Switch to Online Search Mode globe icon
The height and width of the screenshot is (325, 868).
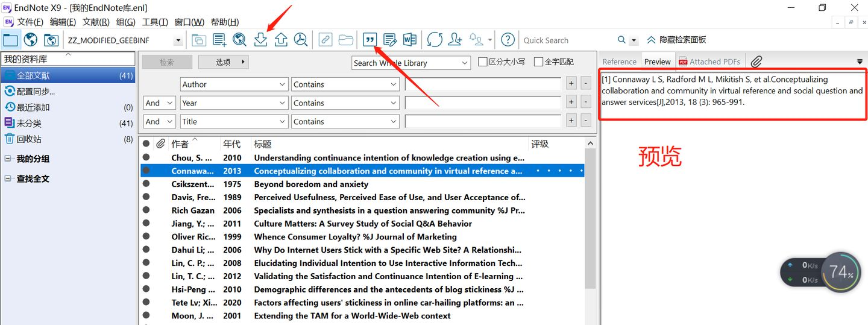pos(31,40)
